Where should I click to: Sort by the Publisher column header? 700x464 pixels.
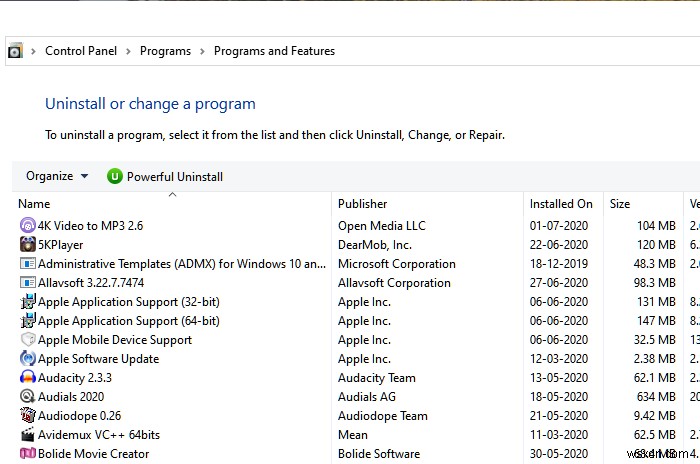click(x=362, y=204)
